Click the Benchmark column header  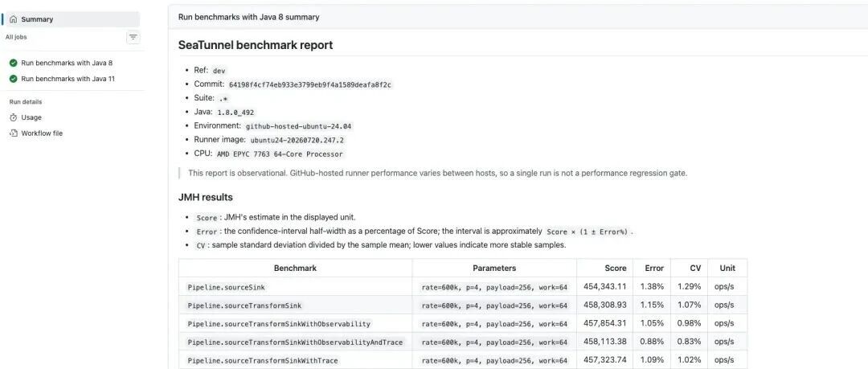(295, 269)
